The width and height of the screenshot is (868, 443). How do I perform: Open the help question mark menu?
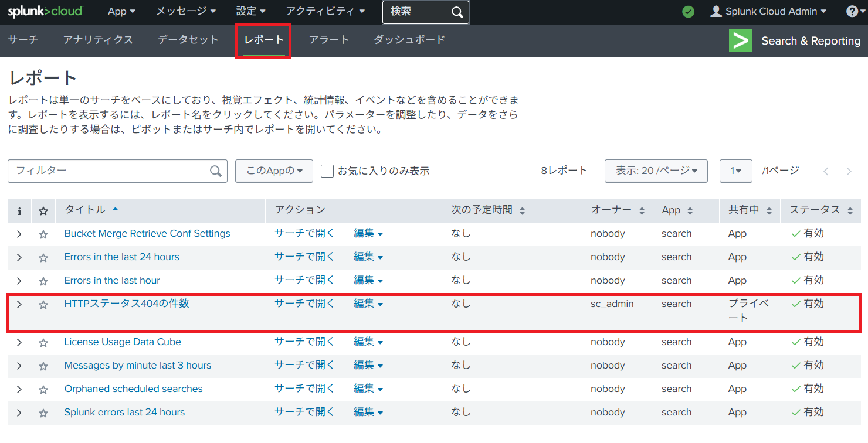point(852,12)
